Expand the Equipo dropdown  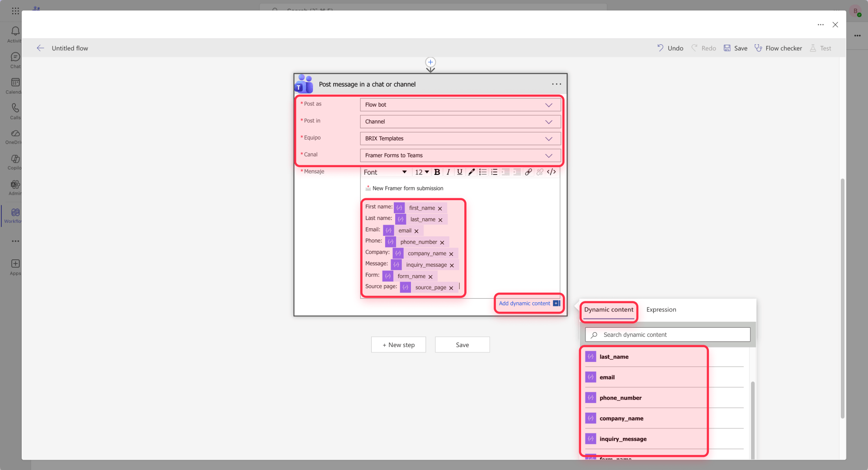460,139
